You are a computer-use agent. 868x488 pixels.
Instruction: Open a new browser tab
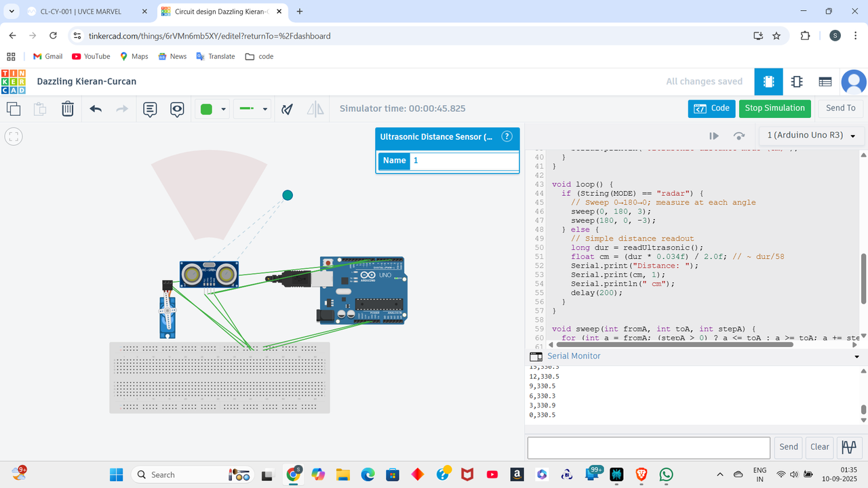point(300,12)
